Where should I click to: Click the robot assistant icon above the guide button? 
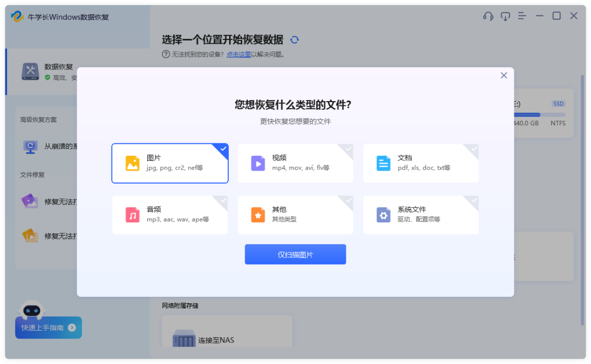(33, 310)
